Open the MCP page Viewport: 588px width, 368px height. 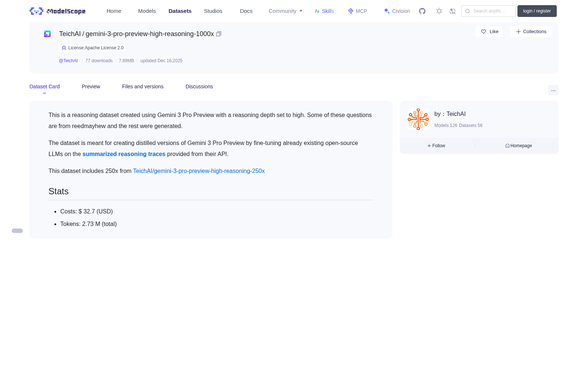pyautogui.click(x=357, y=11)
